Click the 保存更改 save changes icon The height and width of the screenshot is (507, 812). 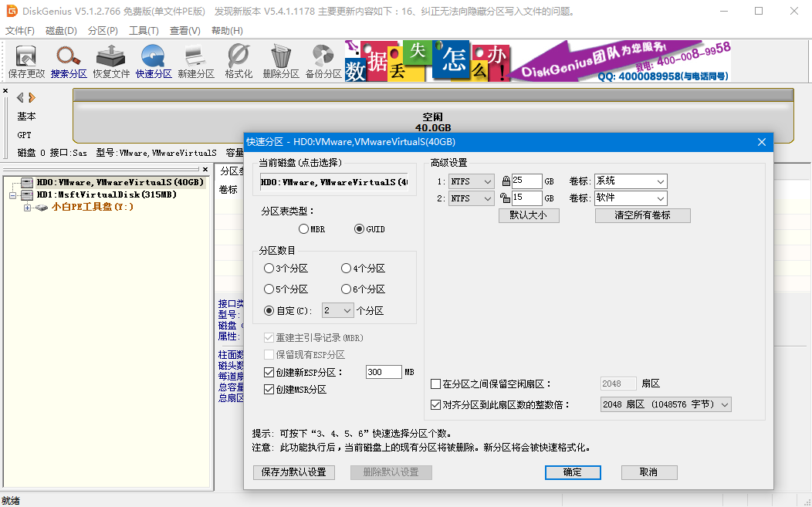coord(26,62)
